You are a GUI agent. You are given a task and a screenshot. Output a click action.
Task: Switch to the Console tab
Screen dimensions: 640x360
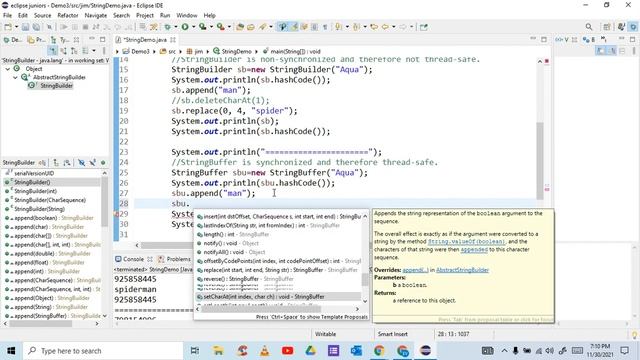(x=133, y=259)
